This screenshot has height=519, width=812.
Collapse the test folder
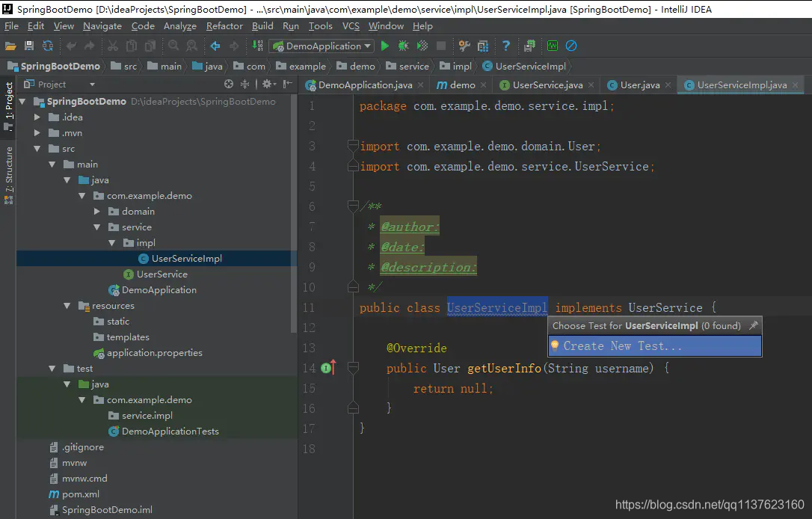pyautogui.click(x=52, y=368)
